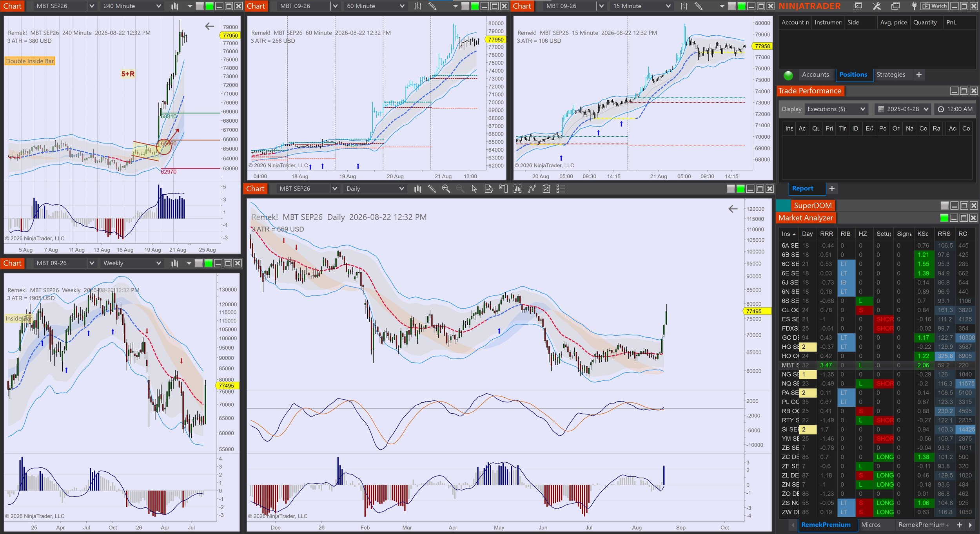Viewport: 980px width, 534px height.
Task: Click bar style icon in 60 Minute chart
Action: coord(417,6)
